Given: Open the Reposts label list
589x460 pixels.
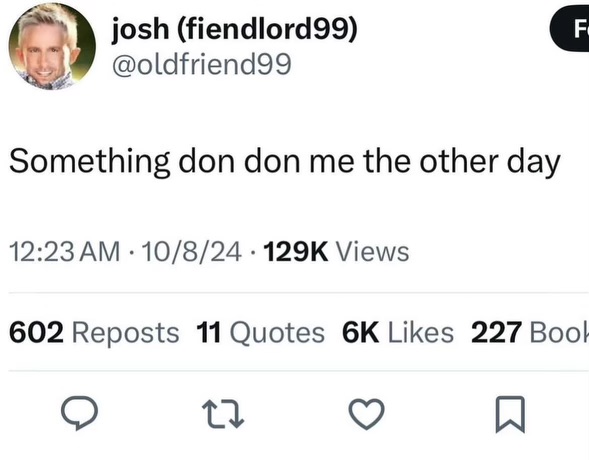Looking at the screenshot, I should pos(125,333).
